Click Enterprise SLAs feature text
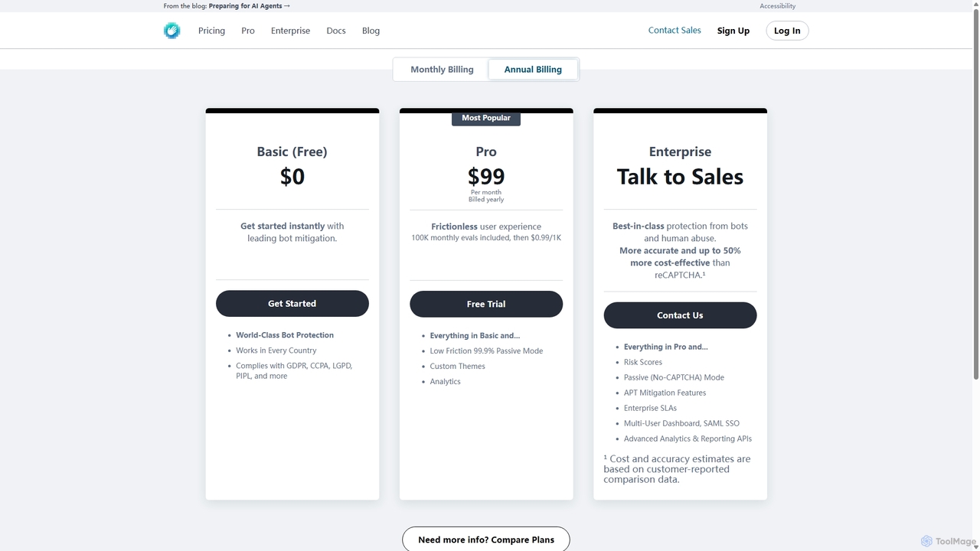 (650, 408)
